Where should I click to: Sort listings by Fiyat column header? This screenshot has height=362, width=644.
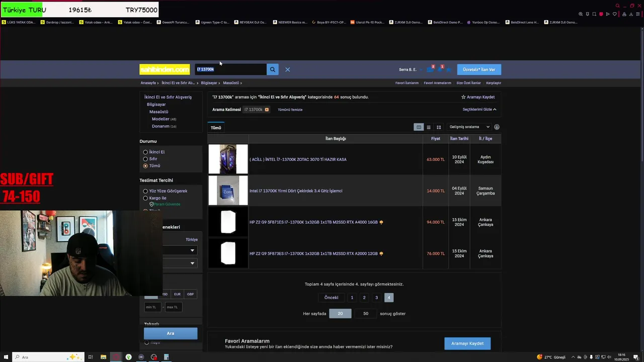point(435,139)
